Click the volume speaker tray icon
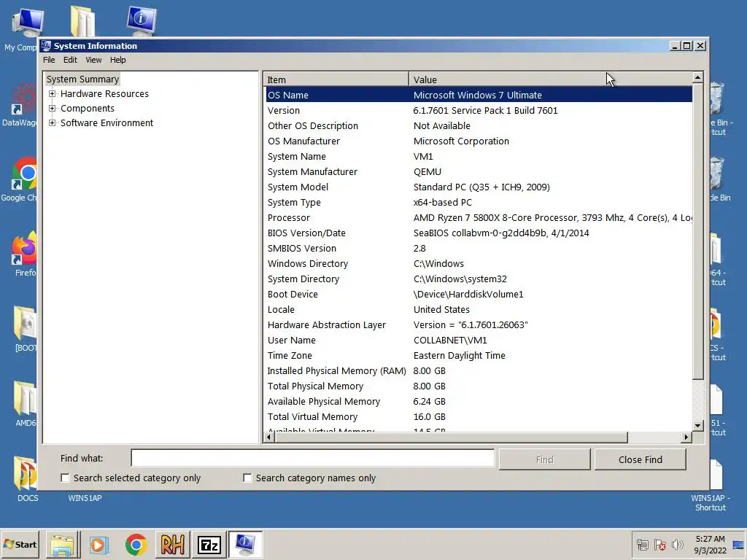The height and width of the screenshot is (560, 747). tap(677, 545)
